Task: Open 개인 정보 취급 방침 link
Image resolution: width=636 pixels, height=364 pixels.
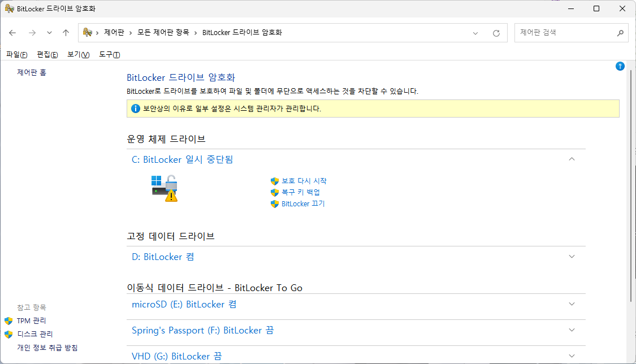Action: click(x=47, y=348)
